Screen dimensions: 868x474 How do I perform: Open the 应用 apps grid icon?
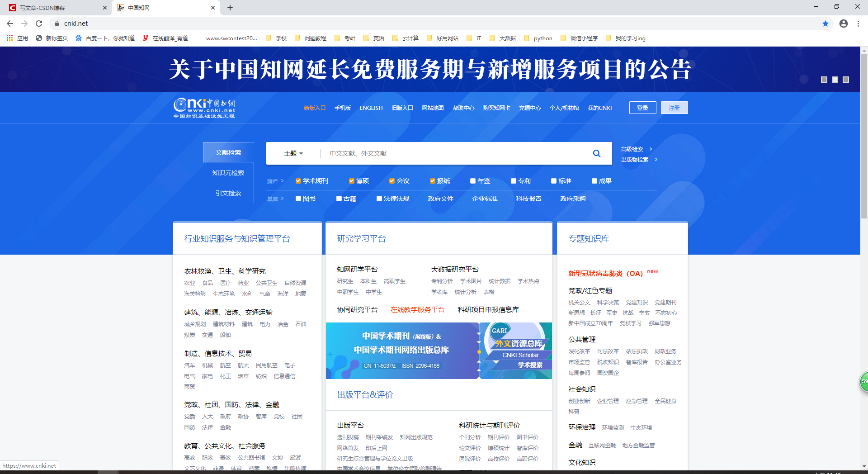point(9,38)
